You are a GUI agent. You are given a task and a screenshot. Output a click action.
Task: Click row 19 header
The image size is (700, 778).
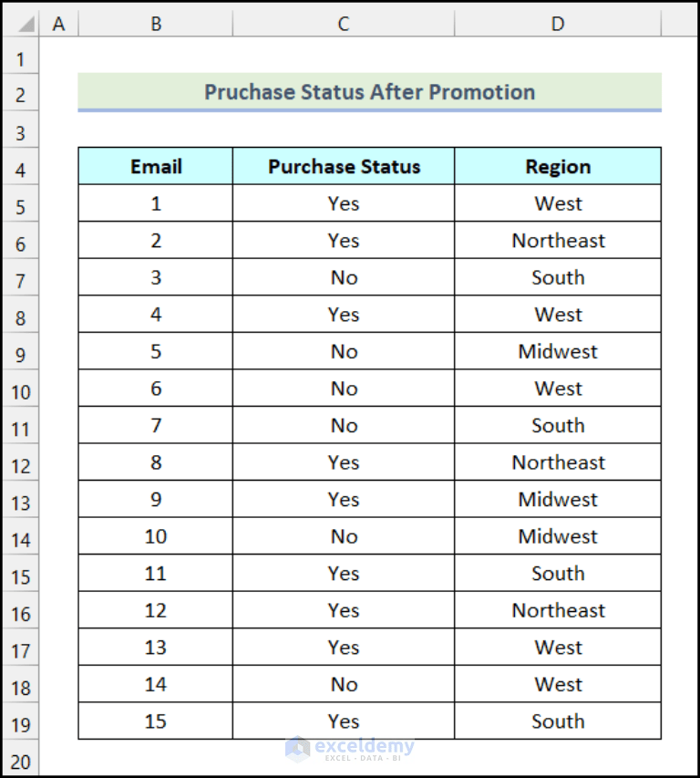[x=21, y=721]
